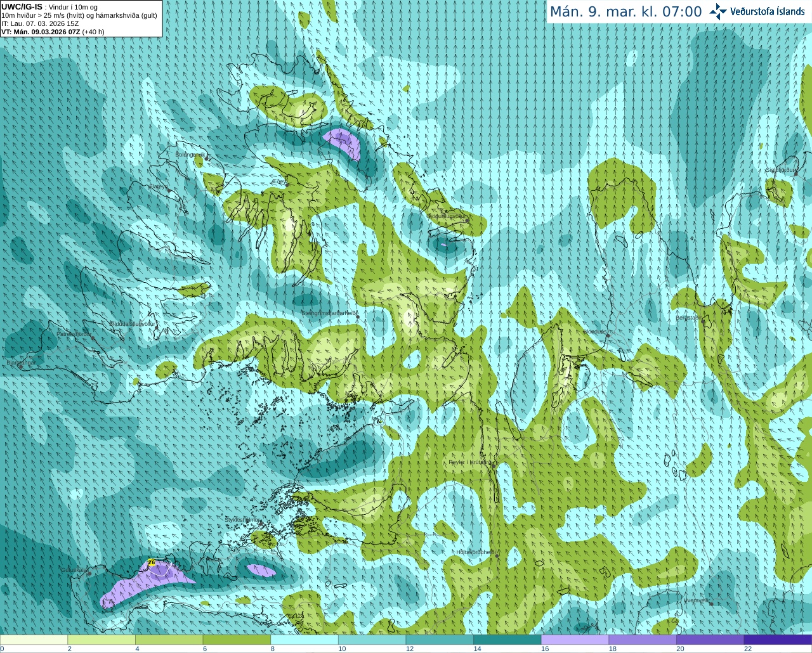The height and width of the screenshot is (653, 812).
Task: Click the Stykkishólmur station label
Action: pyautogui.click(x=242, y=519)
